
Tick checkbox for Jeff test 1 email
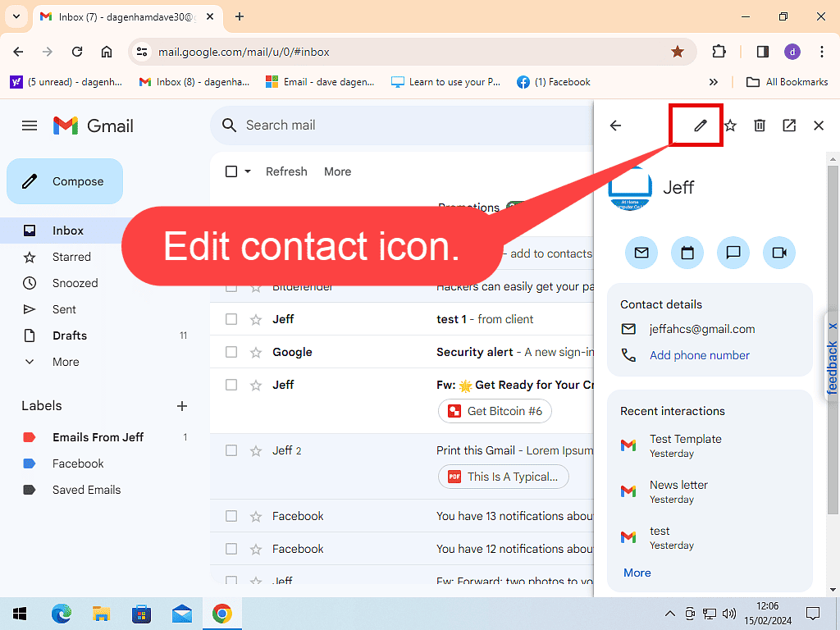click(231, 319)
